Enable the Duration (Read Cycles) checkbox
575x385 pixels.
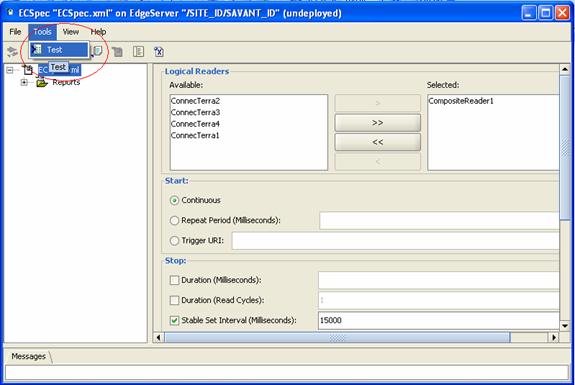[174, 300]
